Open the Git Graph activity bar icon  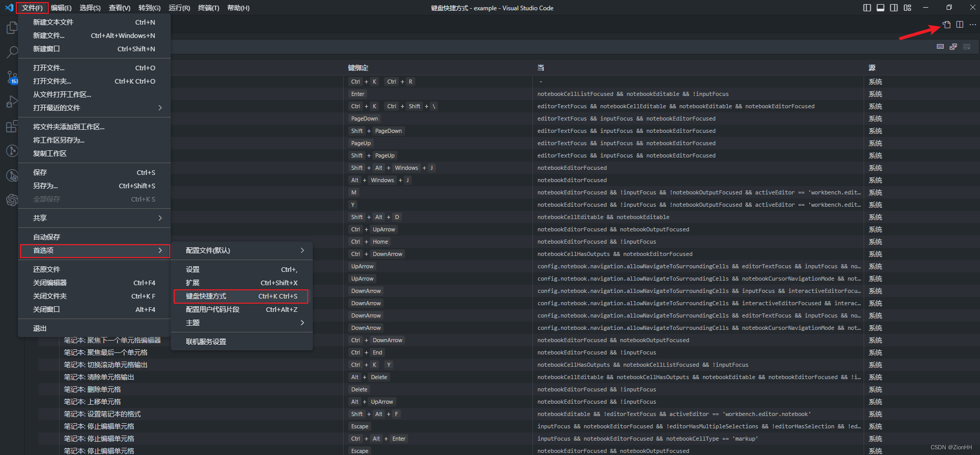[12, 151]
